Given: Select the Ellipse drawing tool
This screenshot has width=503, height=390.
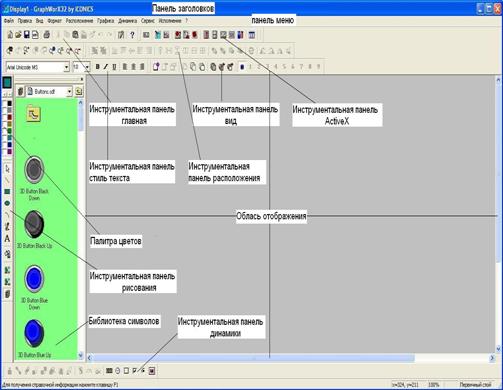Looking at the screenshot, I should pyautogui.click(x=7, y=203).
